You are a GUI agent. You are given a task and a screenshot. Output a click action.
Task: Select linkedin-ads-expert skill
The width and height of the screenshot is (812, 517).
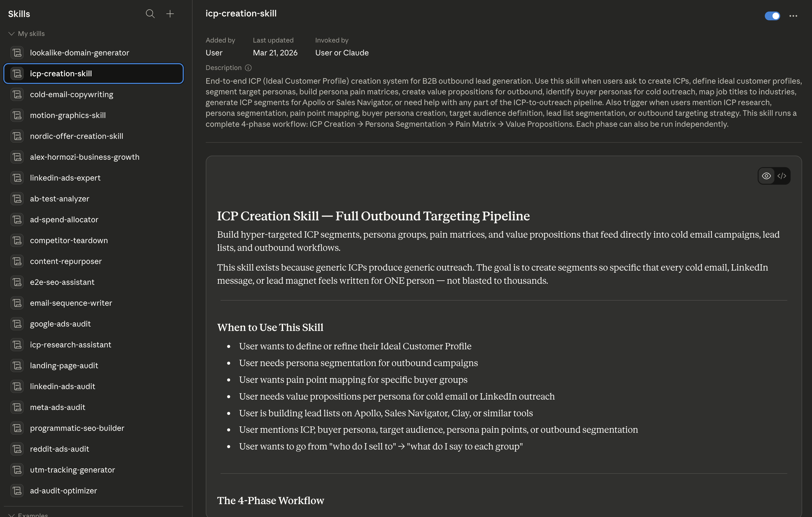pyautogui.click(x=93, y=178)
